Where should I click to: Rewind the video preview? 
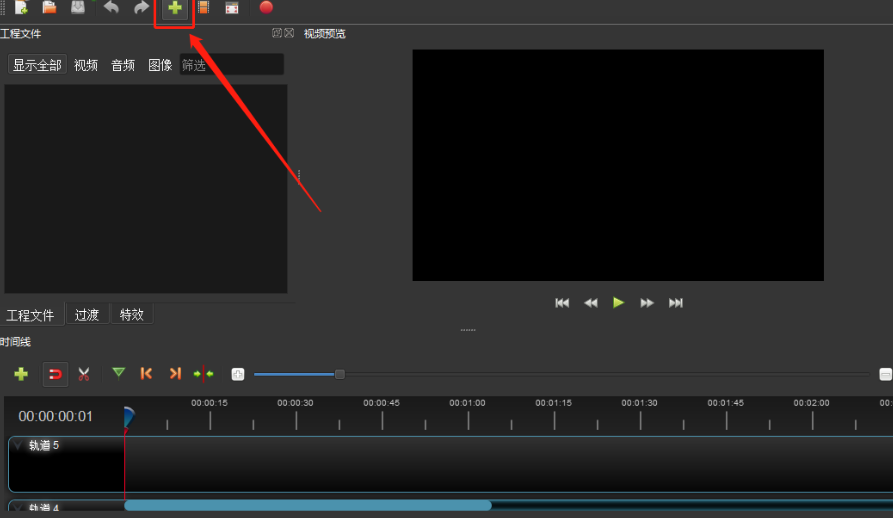click(591, 303)
